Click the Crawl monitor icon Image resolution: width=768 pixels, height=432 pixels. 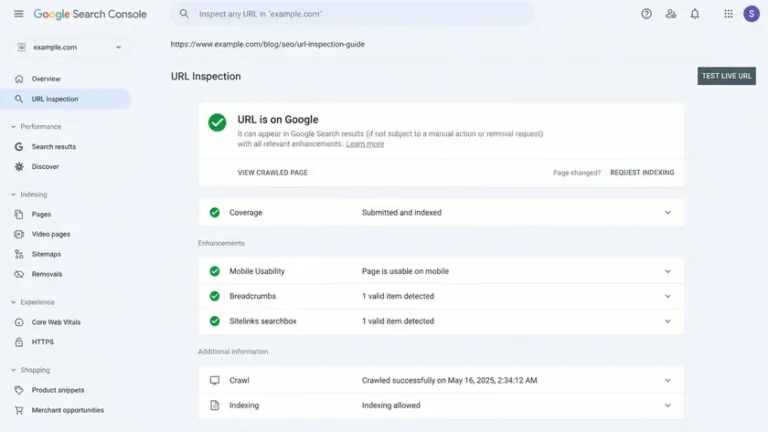coord(215,380)
